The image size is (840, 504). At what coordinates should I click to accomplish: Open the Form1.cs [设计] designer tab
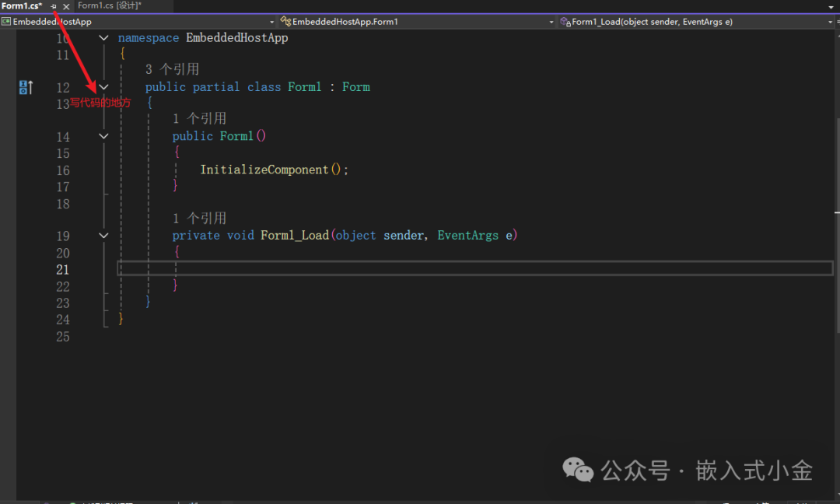110,6
